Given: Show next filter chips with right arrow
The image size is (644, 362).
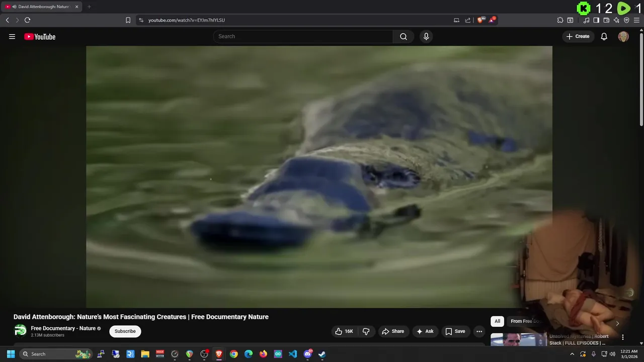Looking at the screenshot, I should 617,323.
